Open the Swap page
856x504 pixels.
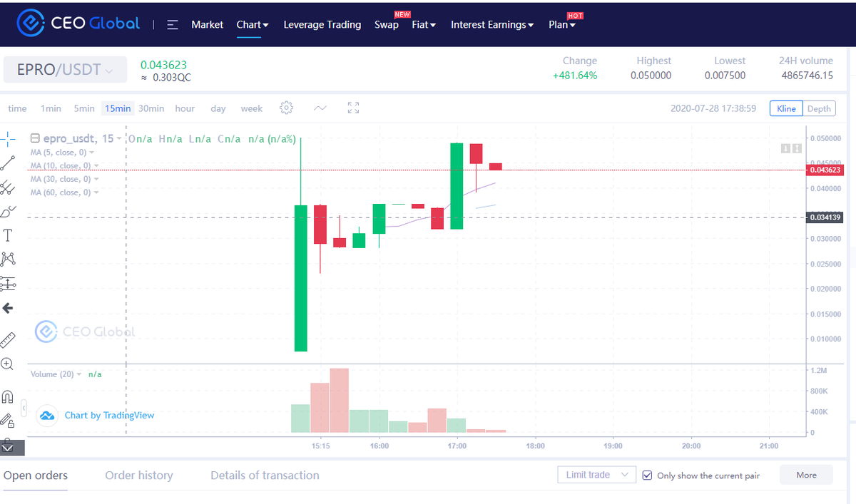pyautogui.click(x=387, y=24)
